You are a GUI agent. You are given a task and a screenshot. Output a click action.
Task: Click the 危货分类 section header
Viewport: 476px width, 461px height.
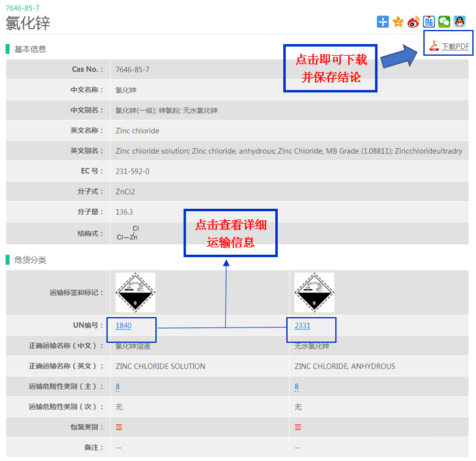click(x=30, y=260)
